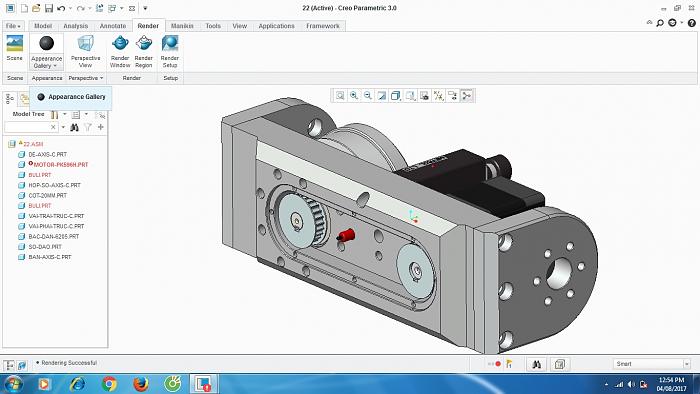The height and width of the screenshot is (394, 700).
Task: Open the File menu
Action: pos(13,26)
